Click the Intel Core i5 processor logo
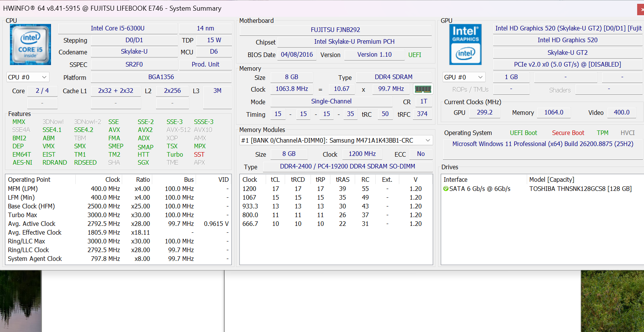This screenshot has width=644, height=332. click(30, 44)
